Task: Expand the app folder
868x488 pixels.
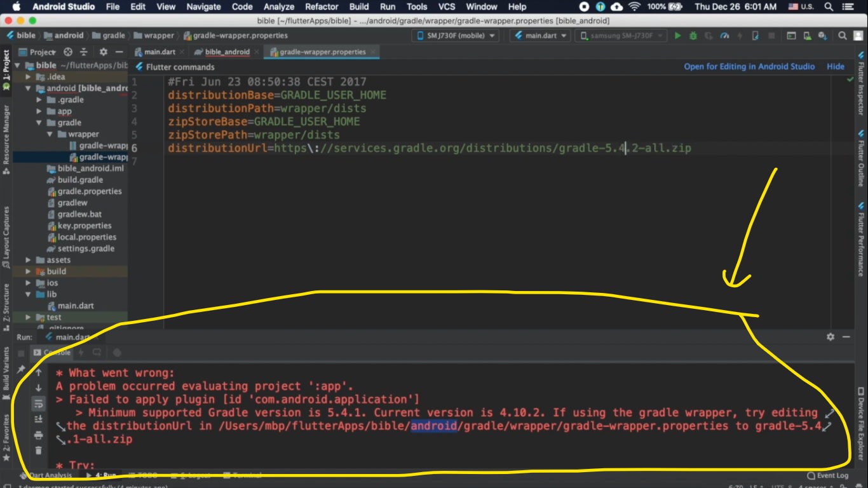Action: click(x=39, y=111)
